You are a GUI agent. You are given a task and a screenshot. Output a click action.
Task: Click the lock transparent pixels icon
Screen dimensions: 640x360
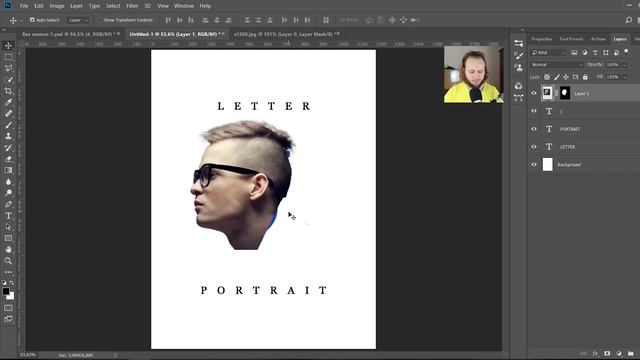pyautogui.click(x=547, y=77)
